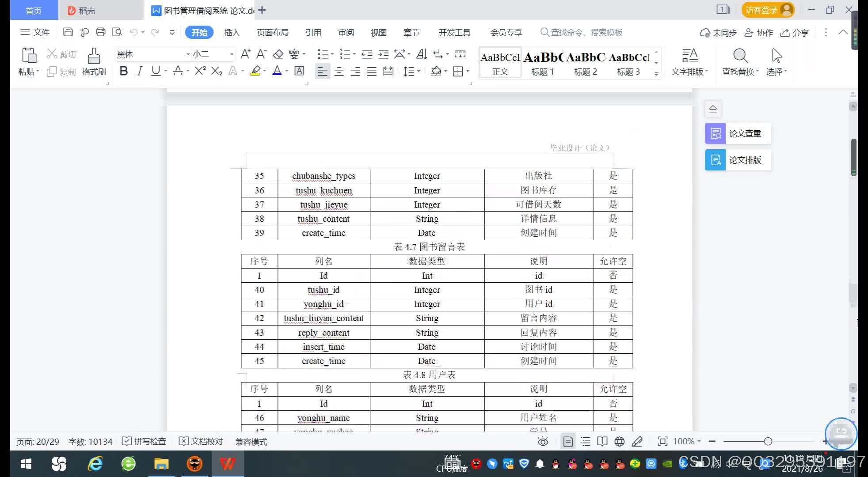Expand numbered list dropdown arrow
Screen dimensions: 868x477
[x=354, y=54]
